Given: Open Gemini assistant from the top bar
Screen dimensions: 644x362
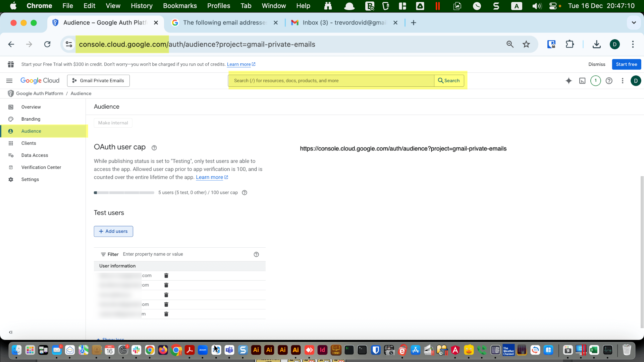Looking at the screenshot, I should click(569, 80).
